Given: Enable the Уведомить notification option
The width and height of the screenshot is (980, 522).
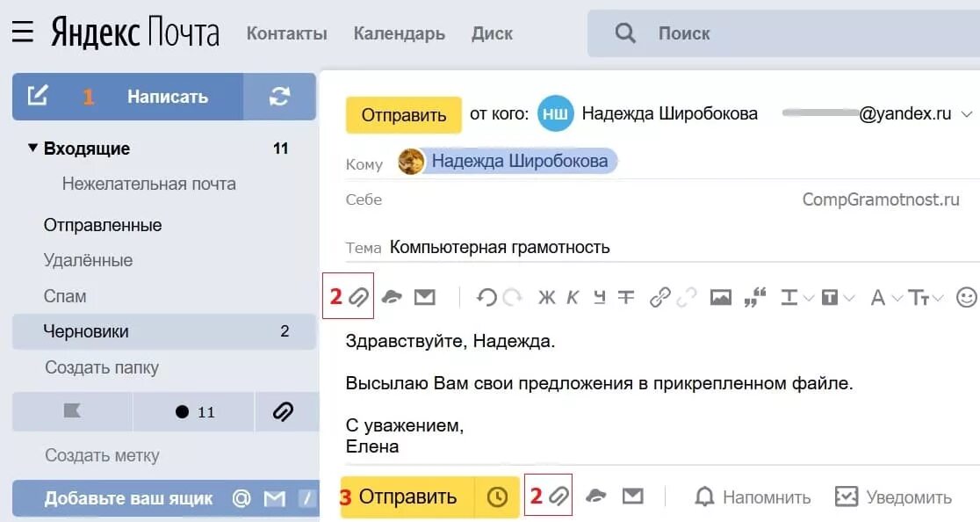Looking at the screenshot, I should [x=893, y=497].
